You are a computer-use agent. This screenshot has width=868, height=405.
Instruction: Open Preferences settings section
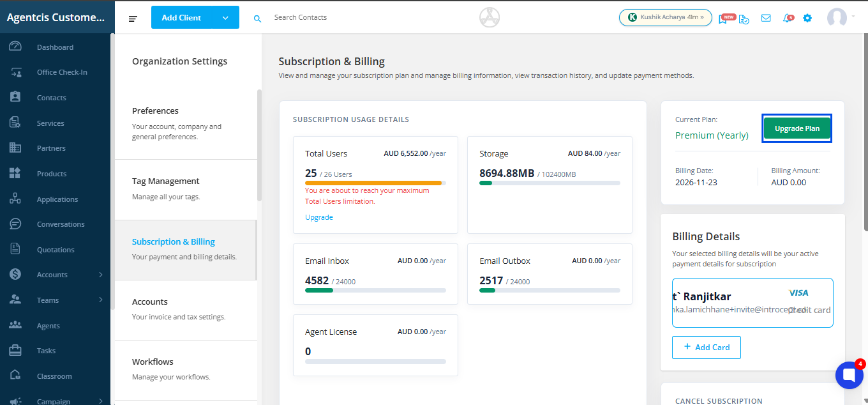(x=185, y=123)
